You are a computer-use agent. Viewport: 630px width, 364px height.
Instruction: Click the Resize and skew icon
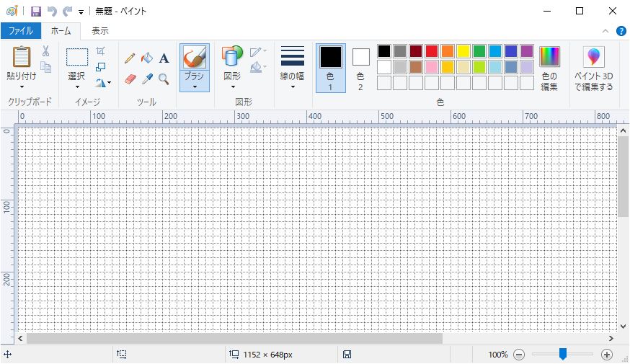click(100, 67)
